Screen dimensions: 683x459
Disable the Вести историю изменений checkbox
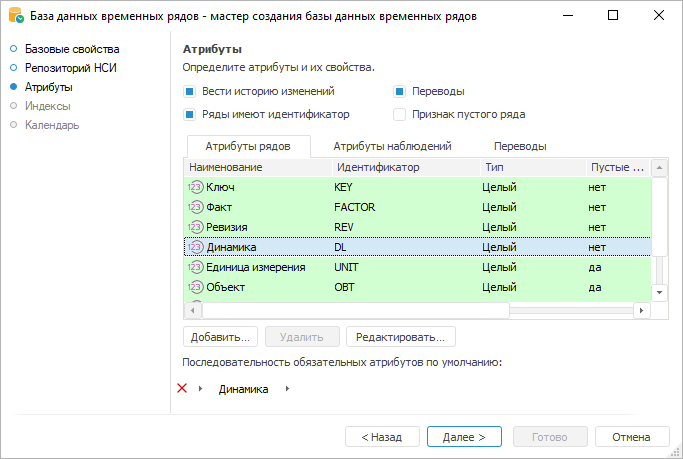pyautogui.click(x=189, y=91)
